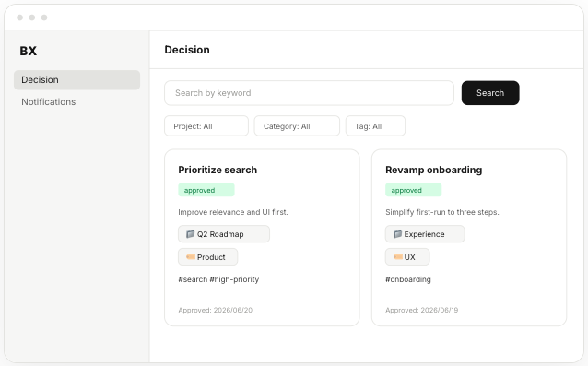Click 'Approved: 2026/06/19' date
Image resolution: width=588 pixels, height=366 pixels.
pos(422,310)
